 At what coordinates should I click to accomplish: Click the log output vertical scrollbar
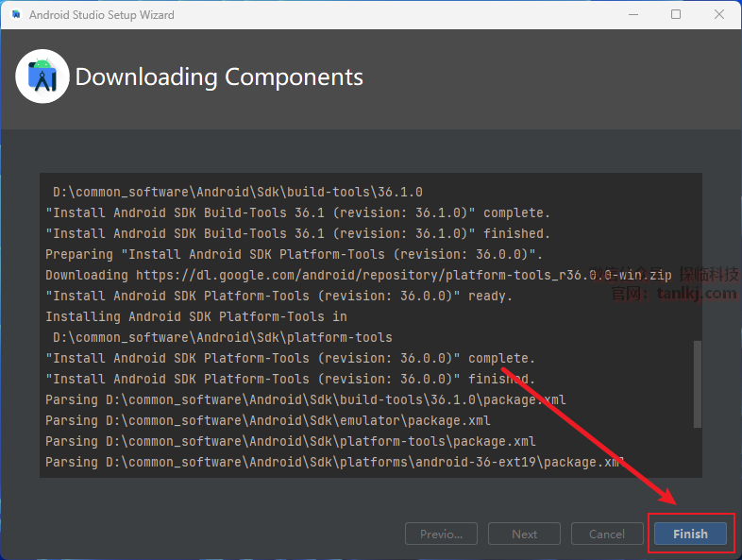point(697,384)
